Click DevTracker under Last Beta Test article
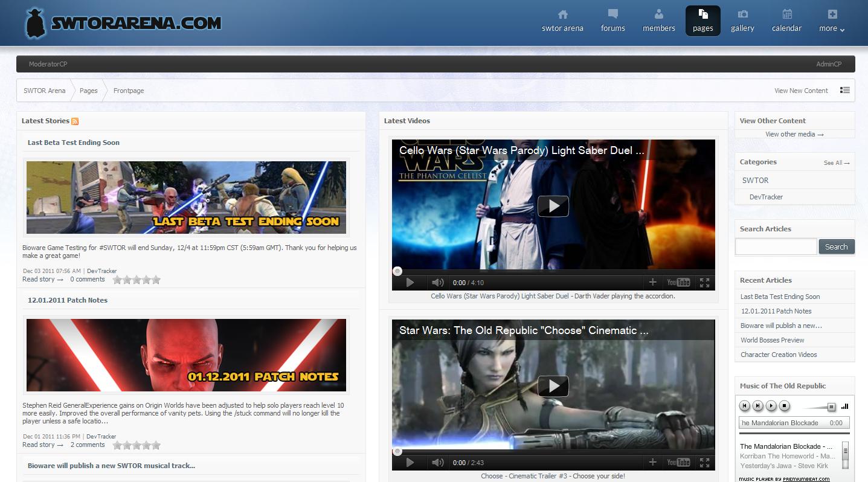This screenshot has height=482, width=868. [x=101, y=271]
